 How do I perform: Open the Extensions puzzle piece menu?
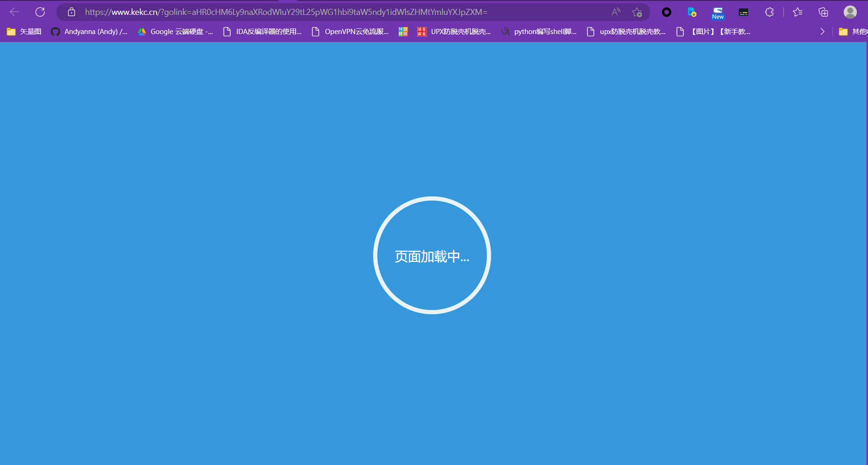[x=769, y=12]
